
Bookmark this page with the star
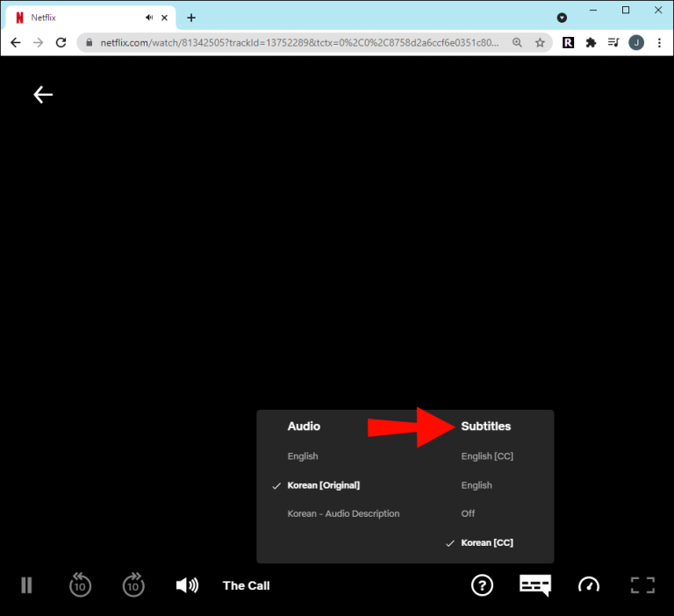[541, 42]
